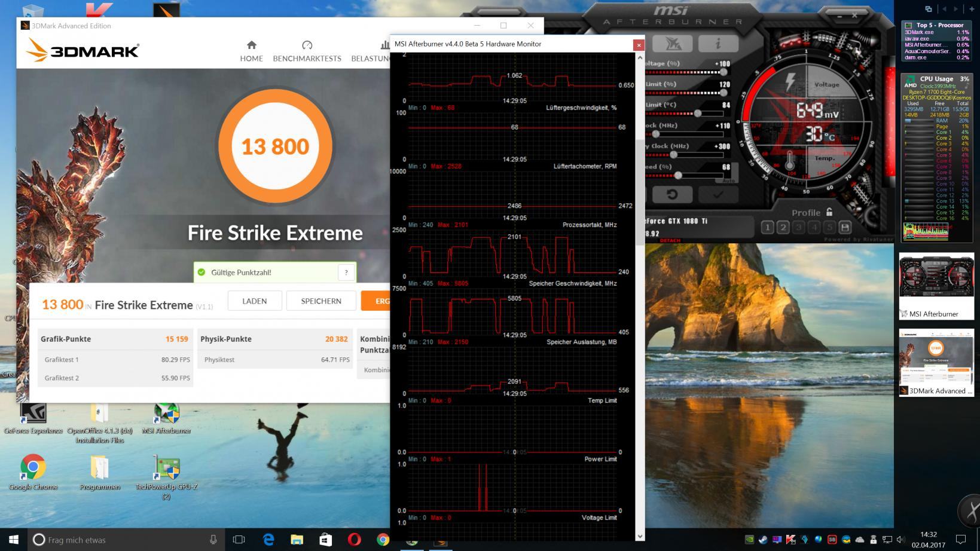Click the Cortana search box 'Frag mich etwas'

[x=126, y=540]
